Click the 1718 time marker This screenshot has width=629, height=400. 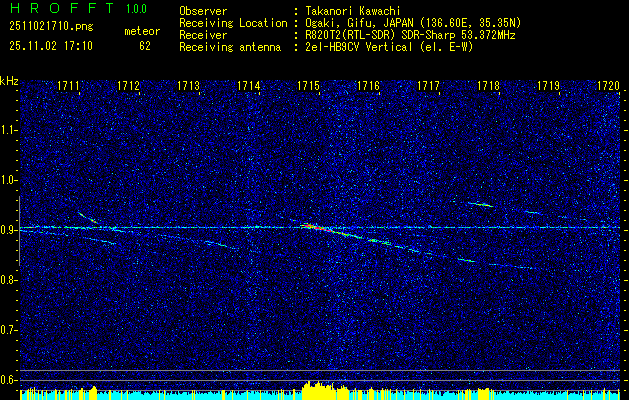(489, 85)
